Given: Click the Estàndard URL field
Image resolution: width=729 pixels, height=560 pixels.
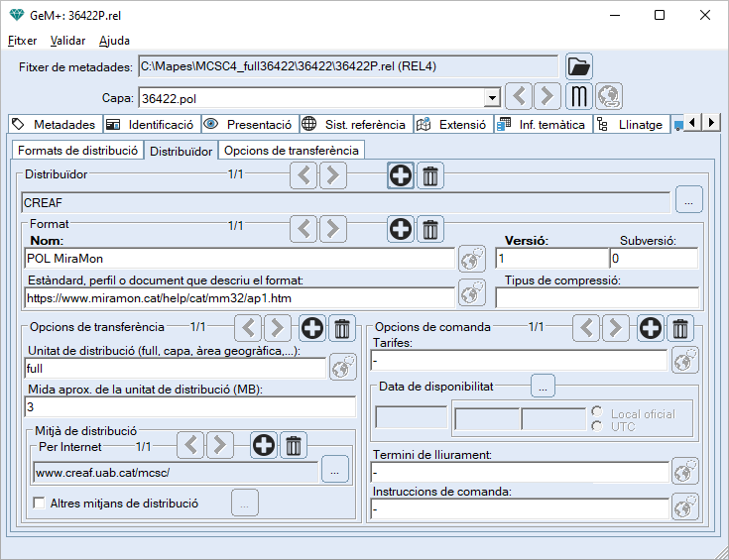Looking at the screenshot, I should point(239,297).
